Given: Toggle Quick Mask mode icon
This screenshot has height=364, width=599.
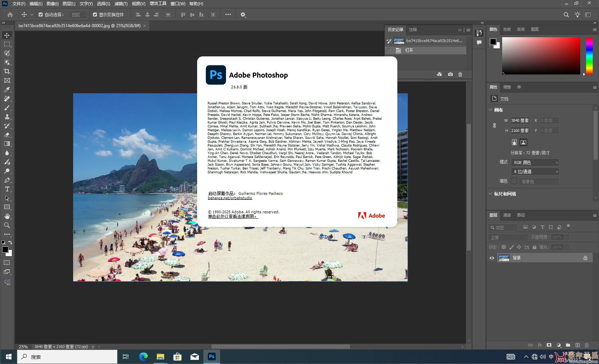Looking at the screenshot, I should click(x=7, y=263).
